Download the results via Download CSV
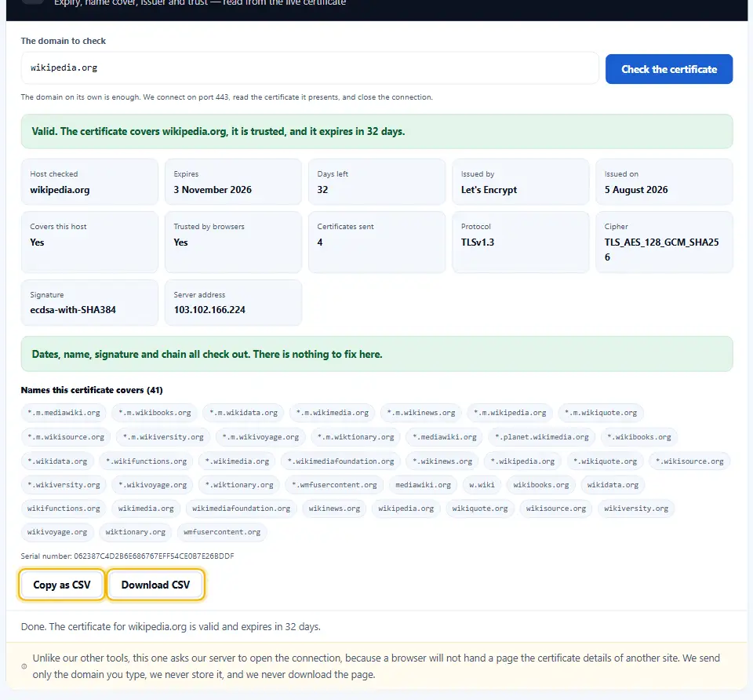Image resolution: width=753 pixels, height=700 pixels. tap(155, 585)
